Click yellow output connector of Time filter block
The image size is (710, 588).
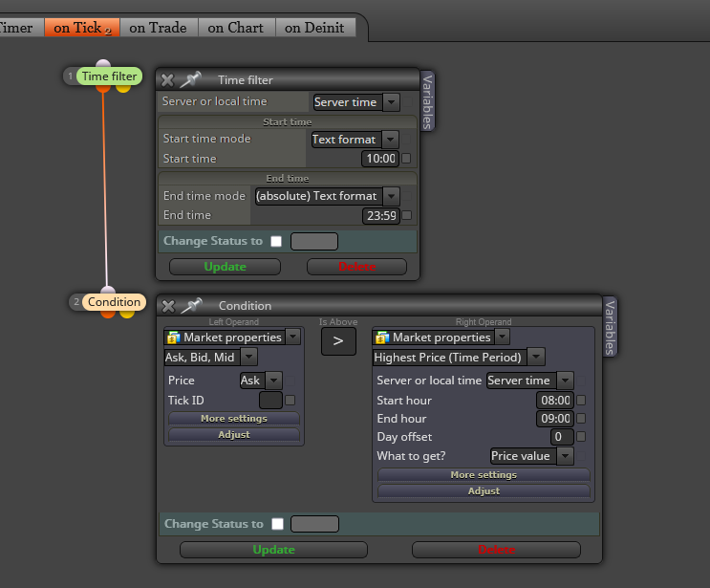123,88
